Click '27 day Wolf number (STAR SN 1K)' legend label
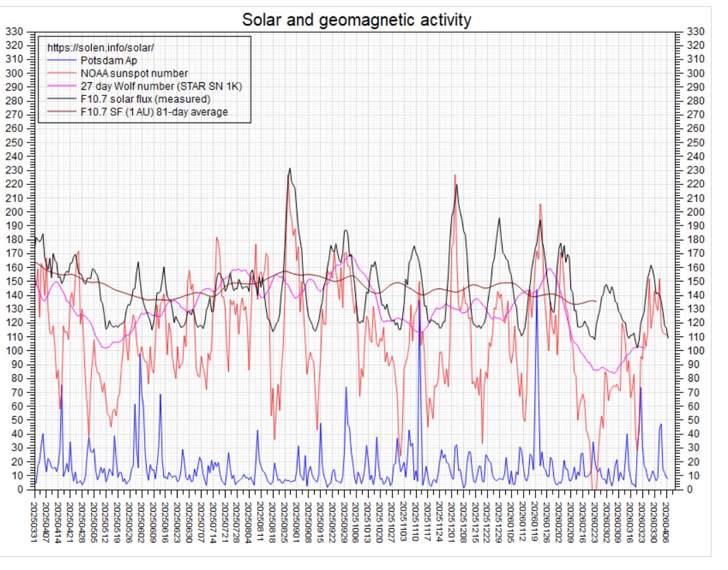Screen dimensions: 728x570 (x=161, y=86)
